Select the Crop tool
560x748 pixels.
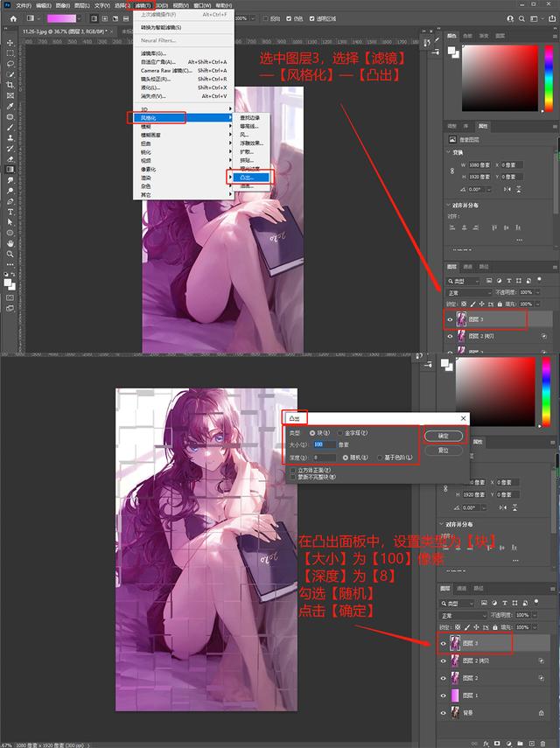pyautogui.click(x=10, y=85)
